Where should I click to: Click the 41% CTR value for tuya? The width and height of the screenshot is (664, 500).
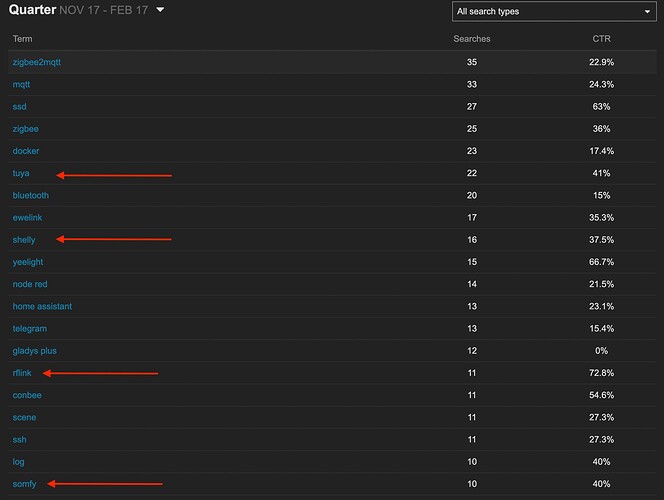click(x=601, y=173)
